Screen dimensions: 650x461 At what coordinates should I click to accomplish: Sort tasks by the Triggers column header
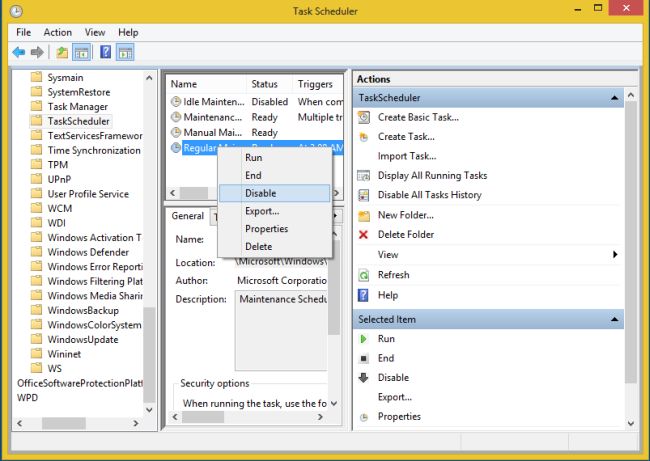pos(318,84)
